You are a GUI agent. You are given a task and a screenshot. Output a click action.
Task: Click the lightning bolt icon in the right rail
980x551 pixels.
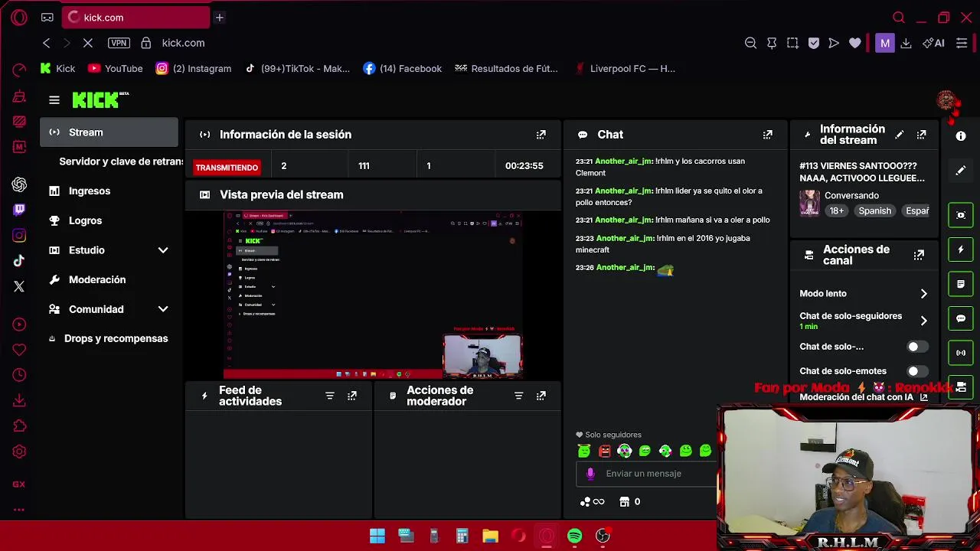tap(961, 249)
